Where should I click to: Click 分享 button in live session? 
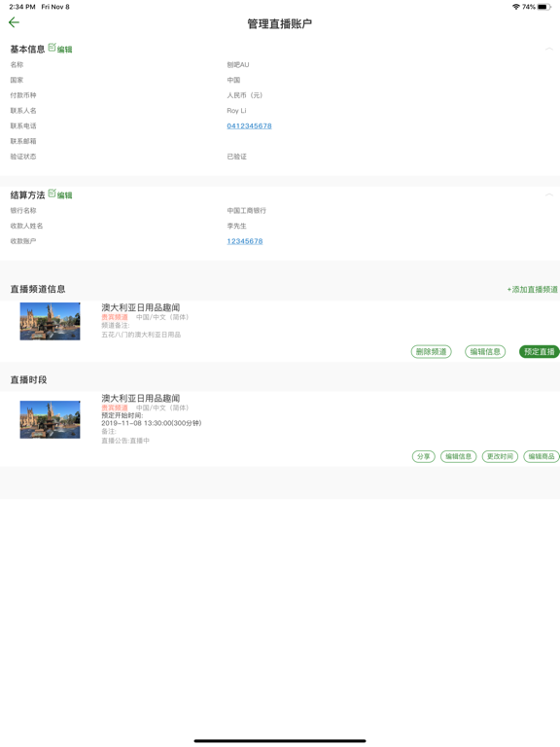tap(423, 456)
